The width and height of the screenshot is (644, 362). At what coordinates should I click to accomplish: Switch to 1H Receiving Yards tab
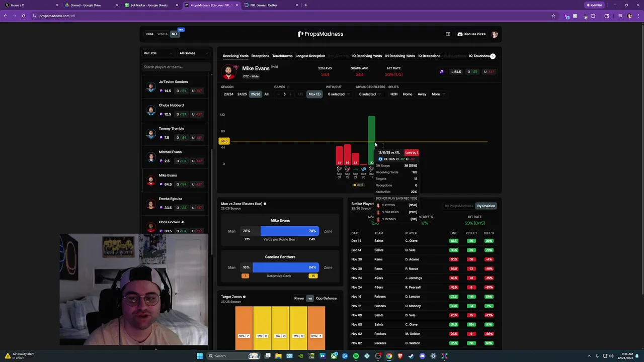pyautogui.click(x=400, y=56)
